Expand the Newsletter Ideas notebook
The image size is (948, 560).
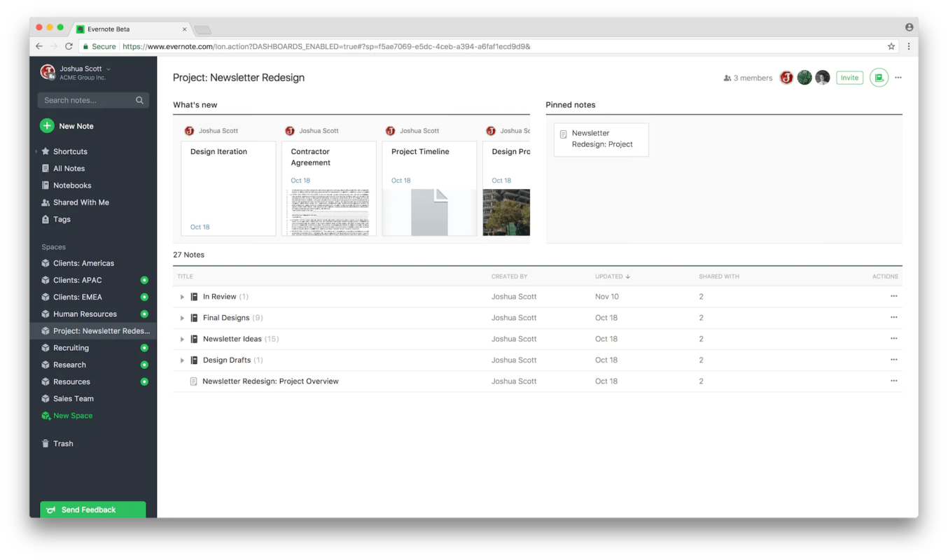(x=182, y=339)
